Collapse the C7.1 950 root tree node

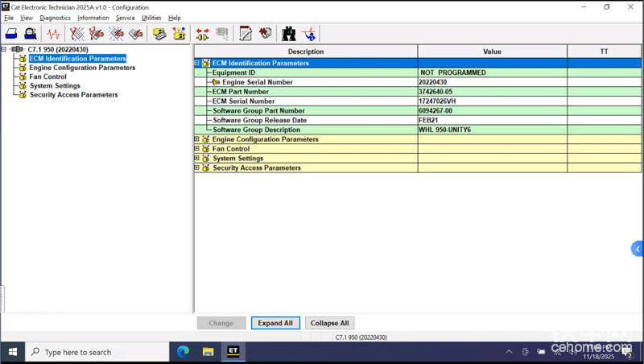4,49
